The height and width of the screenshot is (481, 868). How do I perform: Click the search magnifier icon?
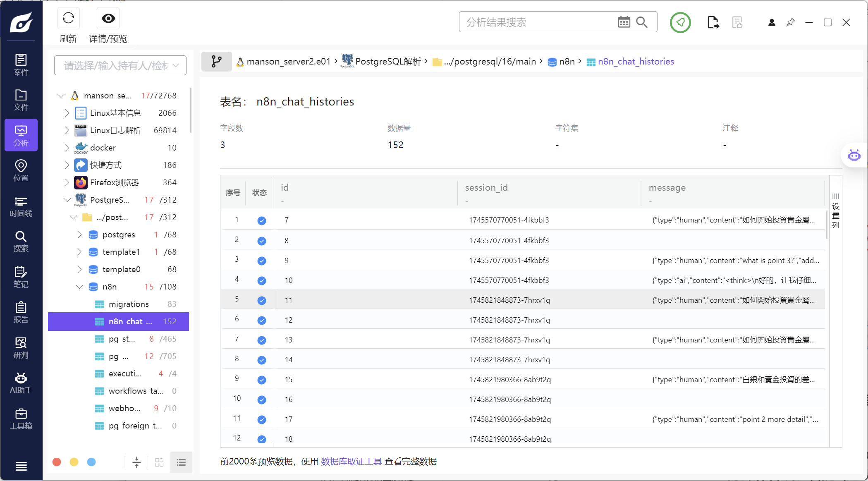(642, 22)
